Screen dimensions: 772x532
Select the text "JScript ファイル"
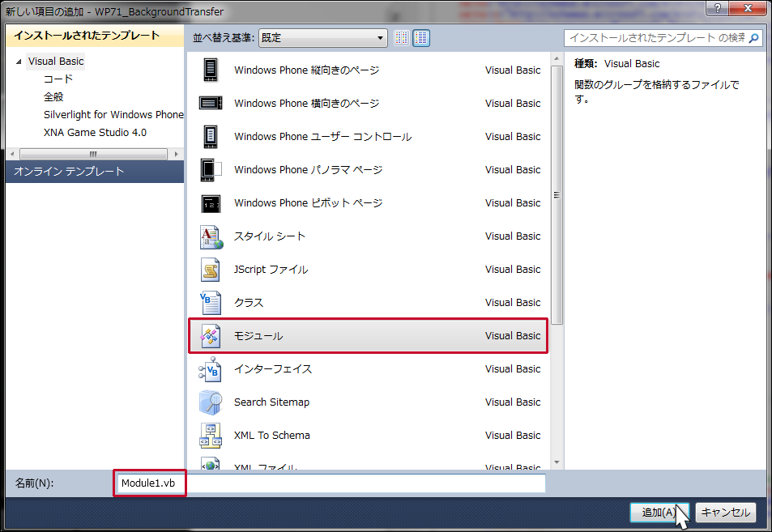pyautogui.click(x=271, y=269)
